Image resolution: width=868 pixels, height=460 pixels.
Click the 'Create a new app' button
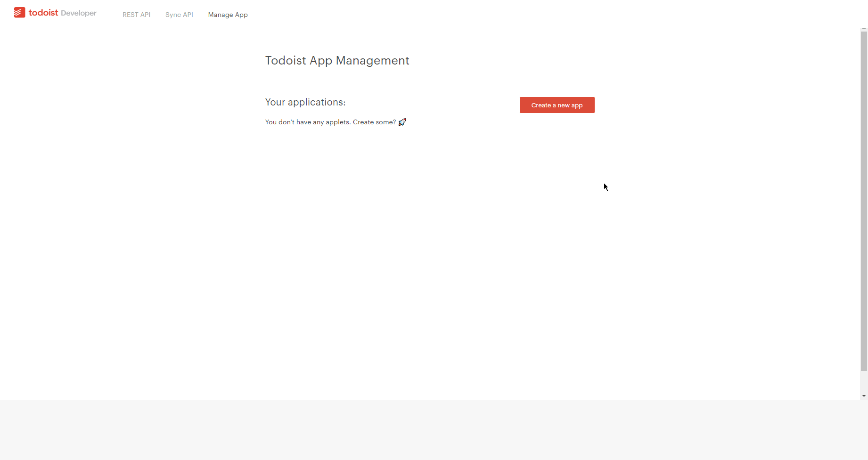coord(557,105)
